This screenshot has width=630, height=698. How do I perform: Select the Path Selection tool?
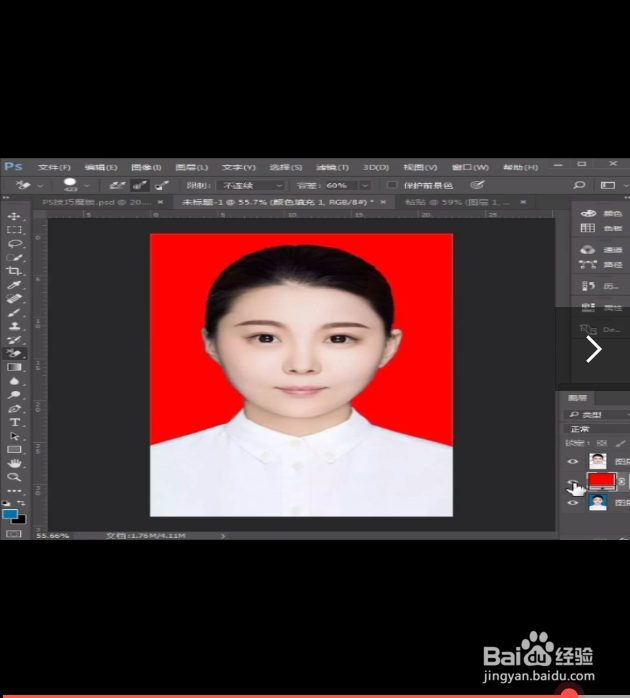(14, 436)
